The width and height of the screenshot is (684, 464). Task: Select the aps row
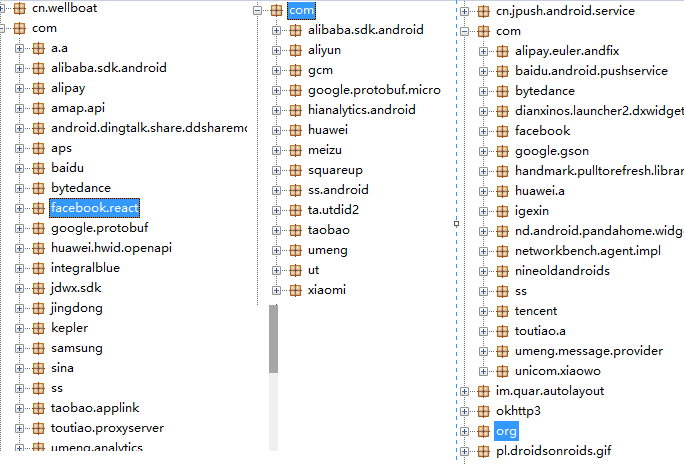[61, 148]
